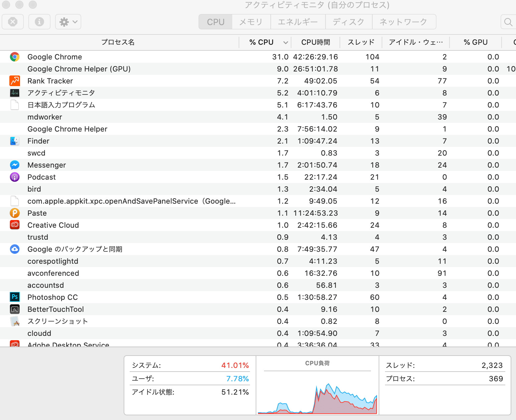Screen dimensions: 516x420
Task: Click the システム 41.01% value
Action: [235, 365]
